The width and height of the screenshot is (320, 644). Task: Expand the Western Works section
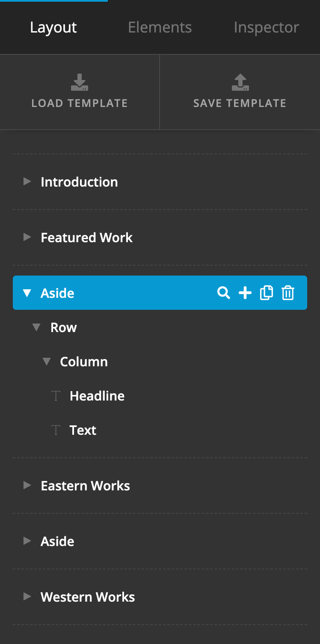(27, 597)
